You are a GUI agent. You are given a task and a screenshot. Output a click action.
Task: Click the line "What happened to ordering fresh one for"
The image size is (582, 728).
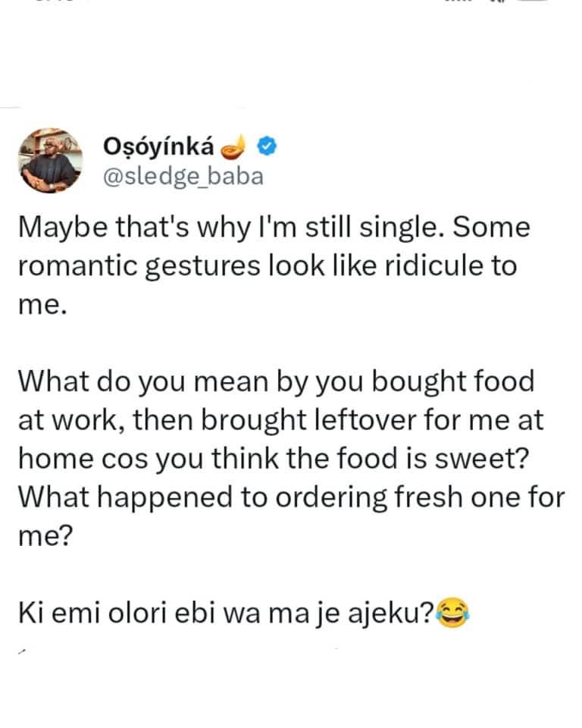[x=291, y=497]
